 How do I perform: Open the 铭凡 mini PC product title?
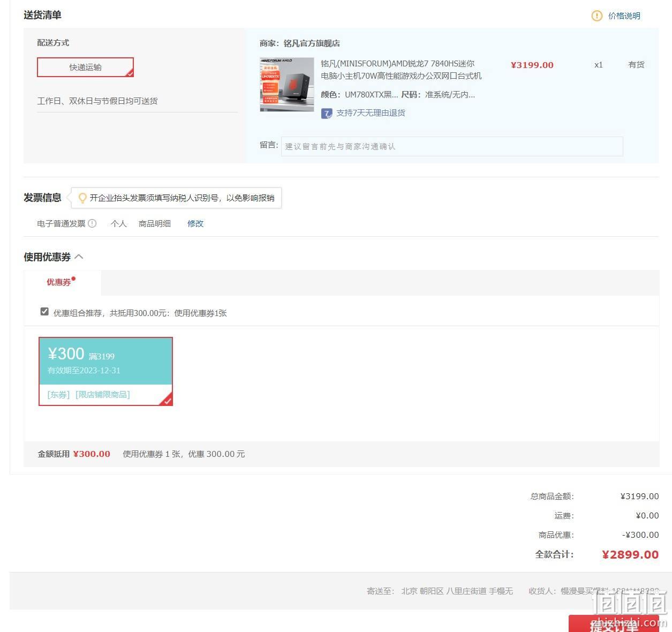coord(401,70)
